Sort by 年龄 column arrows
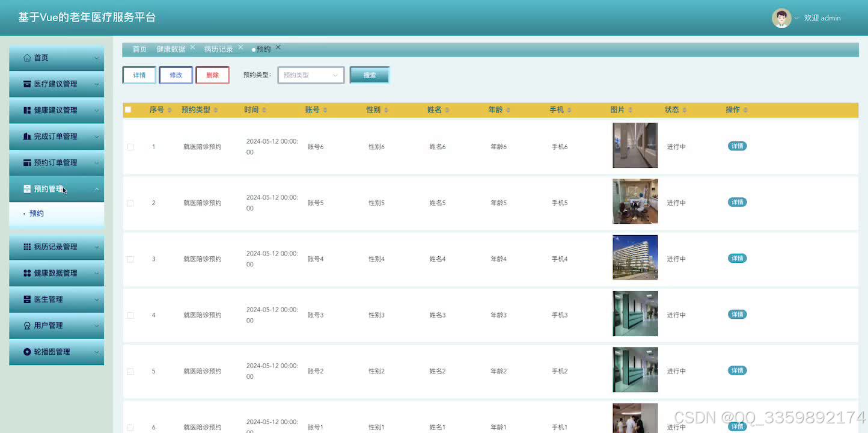868x433 pixels. coord(508,110)
